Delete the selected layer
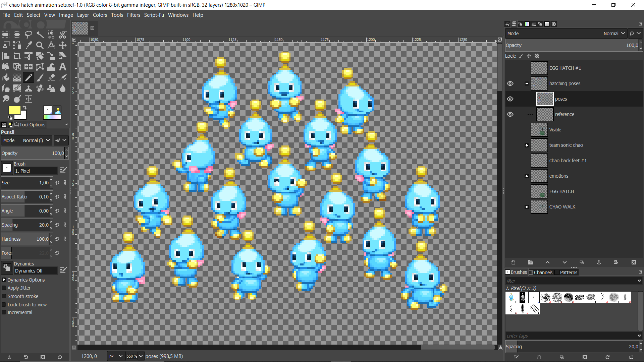This screenshot has width=644, height=362. (x=634, y=262)
